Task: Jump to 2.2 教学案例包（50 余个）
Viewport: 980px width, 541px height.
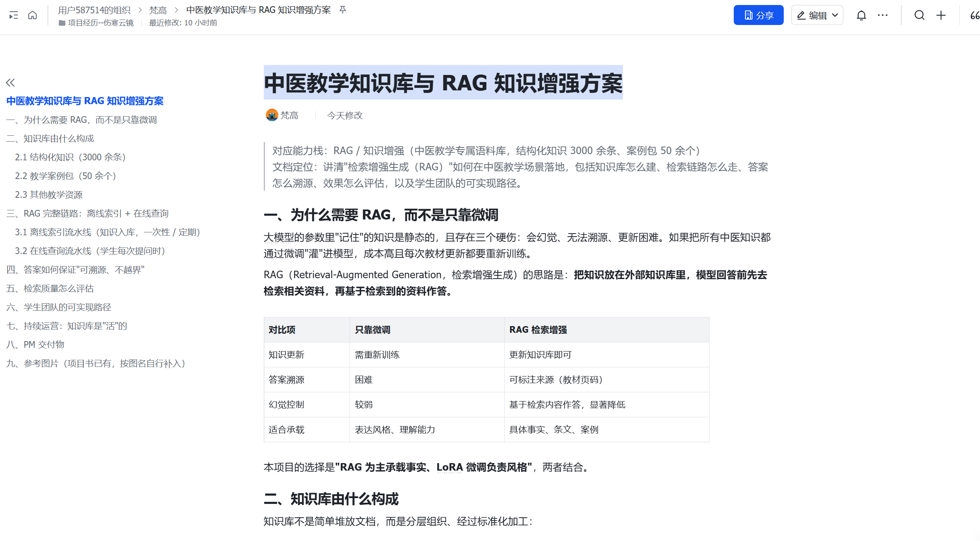Action: pos(65,176)
